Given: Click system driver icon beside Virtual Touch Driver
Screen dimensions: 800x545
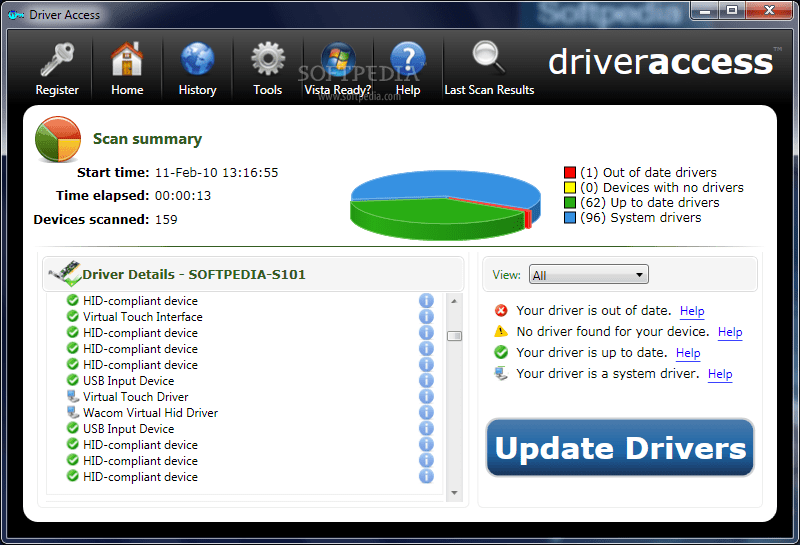Looking at the screenshot, I should (72, 397).
